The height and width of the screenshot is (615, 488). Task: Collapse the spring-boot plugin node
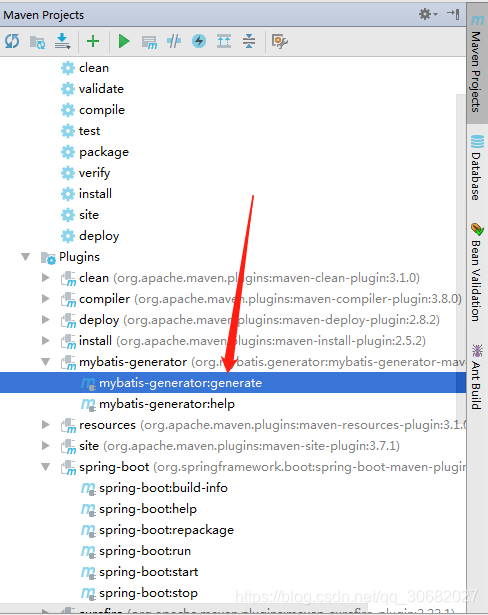click(46, 467)
